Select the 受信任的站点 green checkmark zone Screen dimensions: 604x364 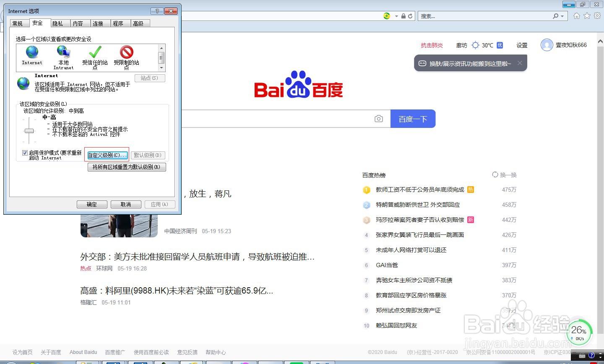95,52
